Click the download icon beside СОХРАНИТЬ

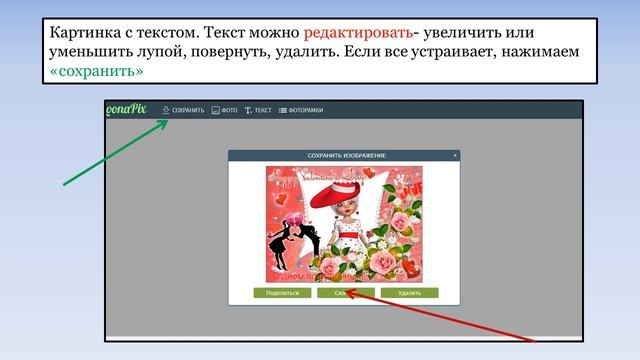coord(166,110)
